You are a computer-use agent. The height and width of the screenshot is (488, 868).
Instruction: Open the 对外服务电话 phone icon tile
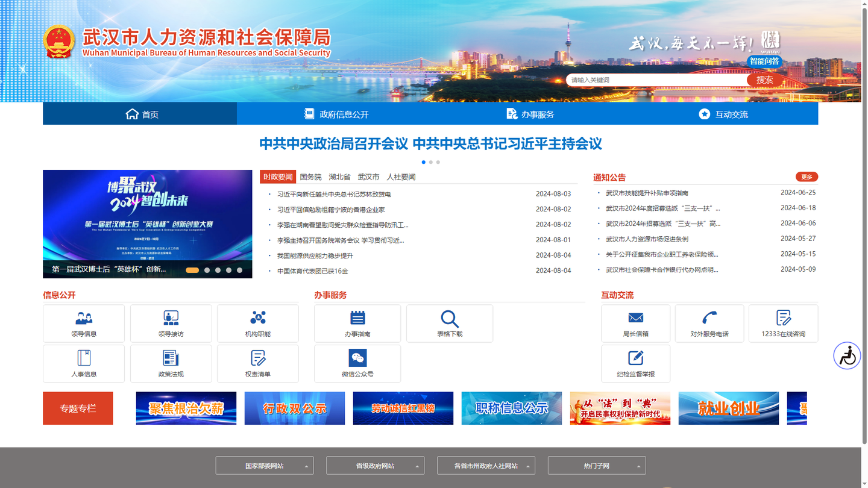click(x=709, y=324)
